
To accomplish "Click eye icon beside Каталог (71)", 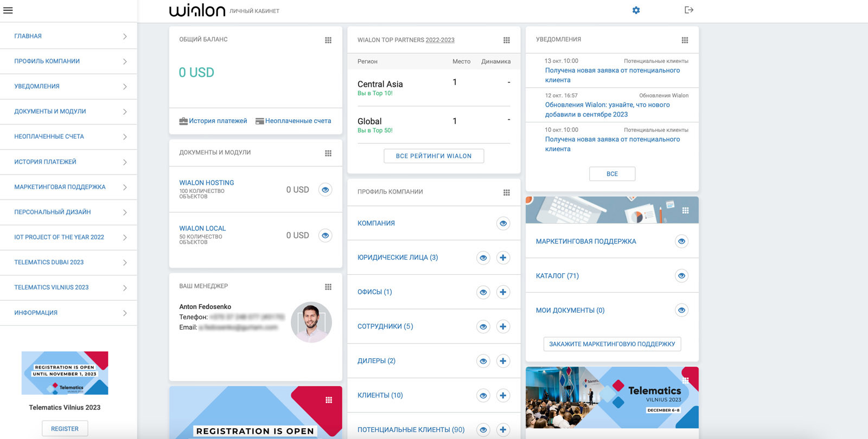I will tap(681, 276).
